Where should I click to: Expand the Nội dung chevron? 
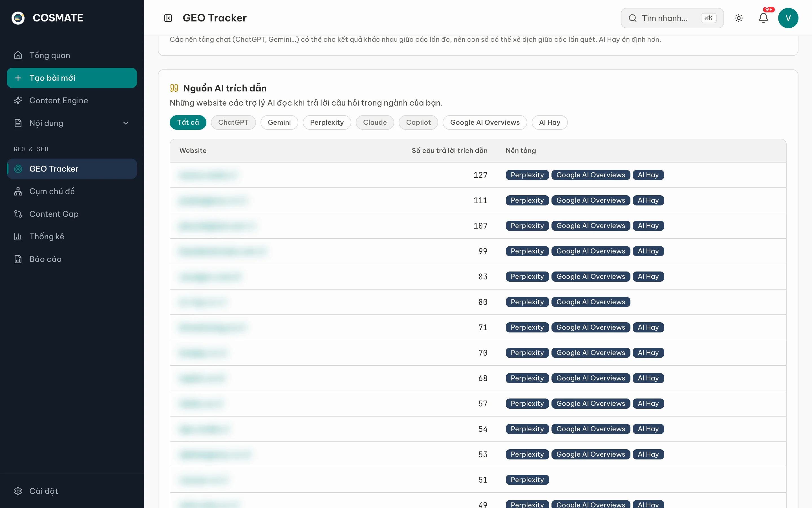point(126,123)
